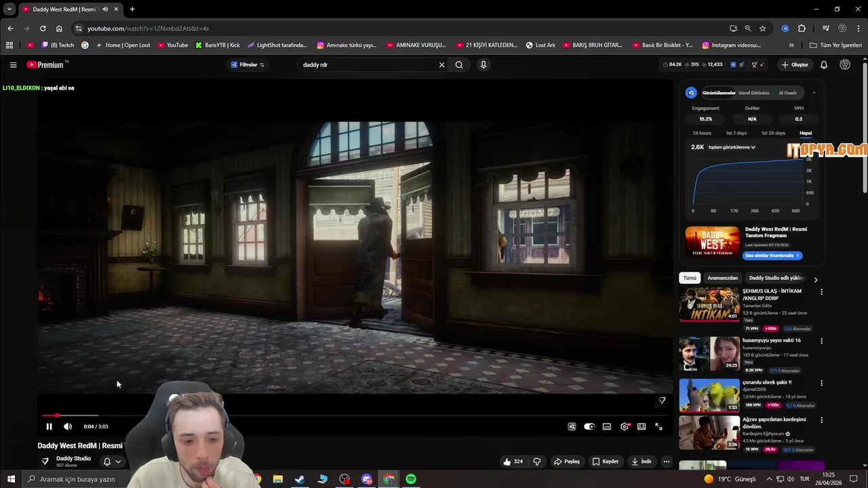Viewport: 868px width, 488px height.
Task: Select the Hepsi time range
Action: (x=806, y=133)
